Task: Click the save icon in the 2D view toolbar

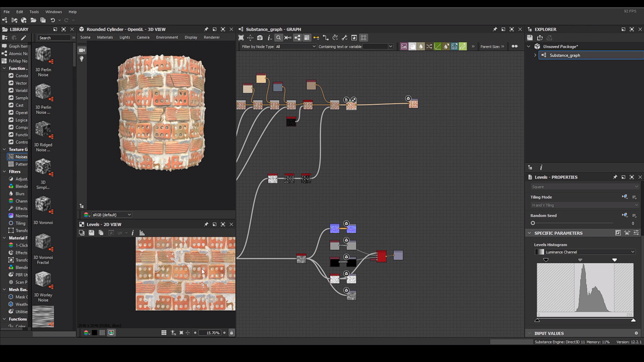Action: coord(91,232)
